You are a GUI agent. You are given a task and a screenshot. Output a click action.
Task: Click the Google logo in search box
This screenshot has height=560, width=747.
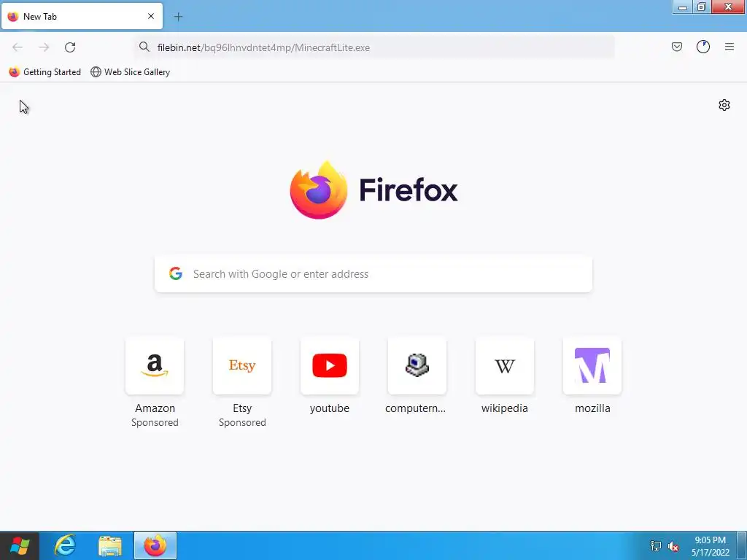click(x=176, y=273)
